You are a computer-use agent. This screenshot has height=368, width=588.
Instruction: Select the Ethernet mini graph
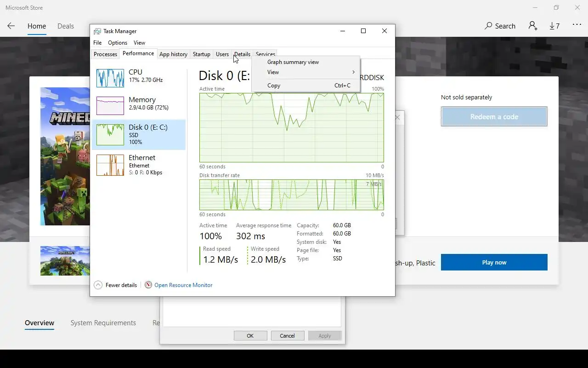(x=110, y=165)
